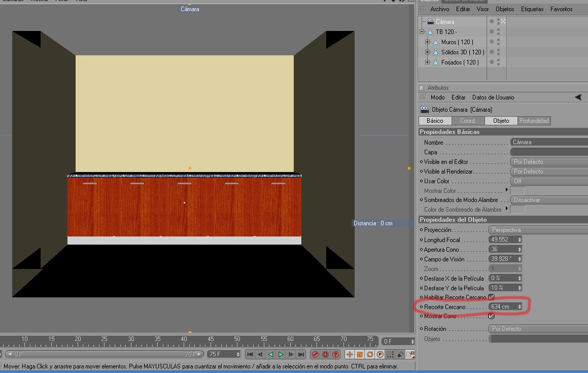Open the Datos de Usuario menu
The width and height of the screenshot is (588, 373).
(x=493, y=97)
